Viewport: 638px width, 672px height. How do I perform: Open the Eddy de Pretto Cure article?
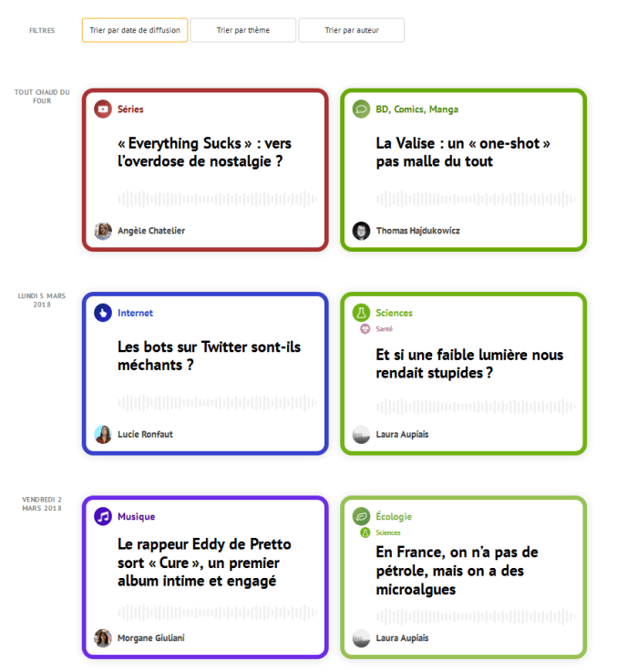[205, 563]
